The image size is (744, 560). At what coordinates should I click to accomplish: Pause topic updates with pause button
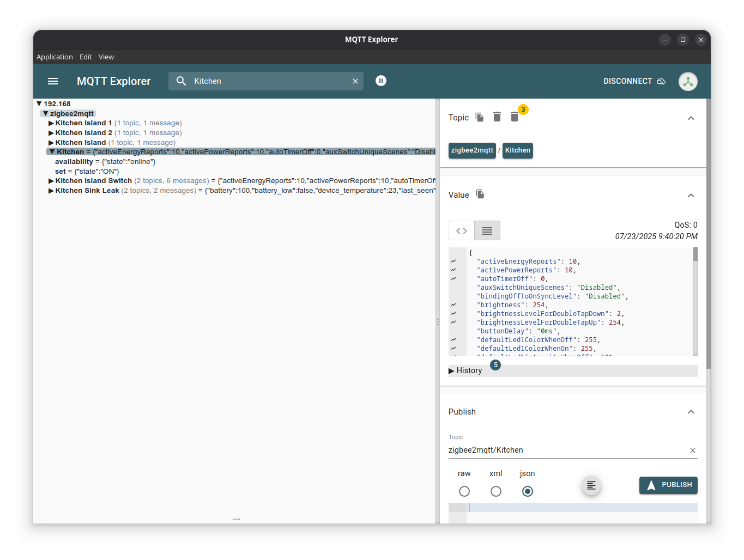tap(381, 81)
